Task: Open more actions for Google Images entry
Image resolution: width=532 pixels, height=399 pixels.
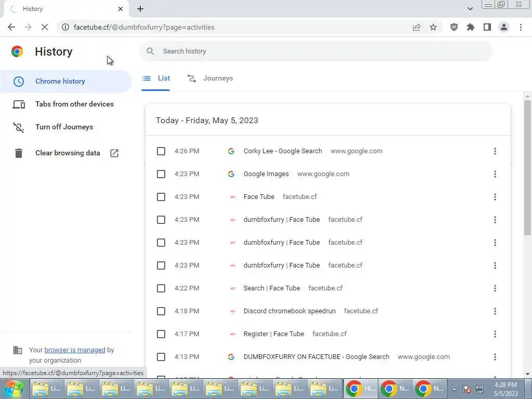Action: point(495,174)
